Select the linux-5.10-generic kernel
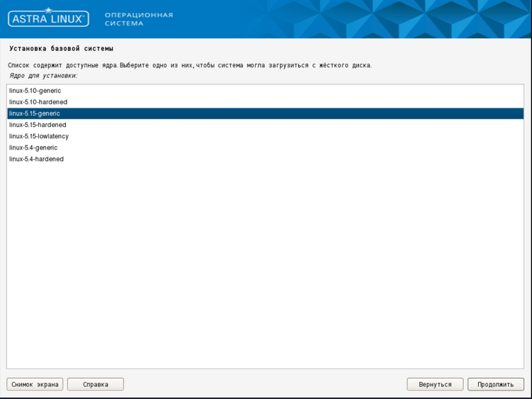 point(35,91)
